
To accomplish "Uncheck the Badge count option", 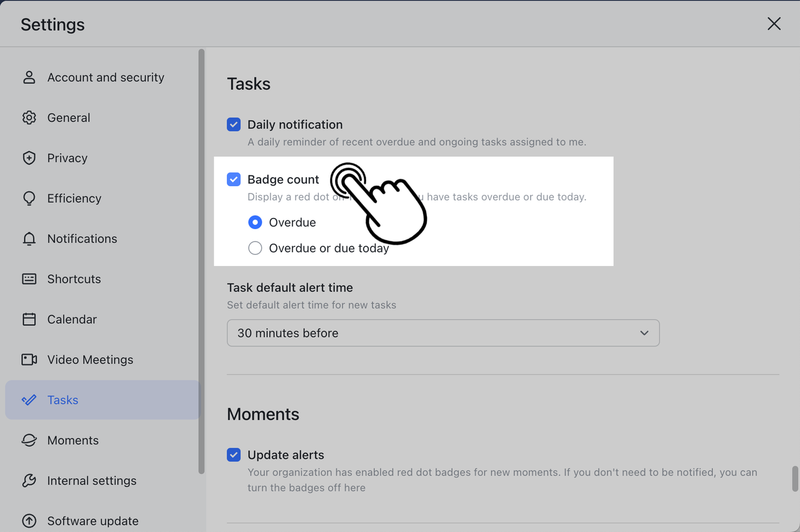I will point(233,179).
